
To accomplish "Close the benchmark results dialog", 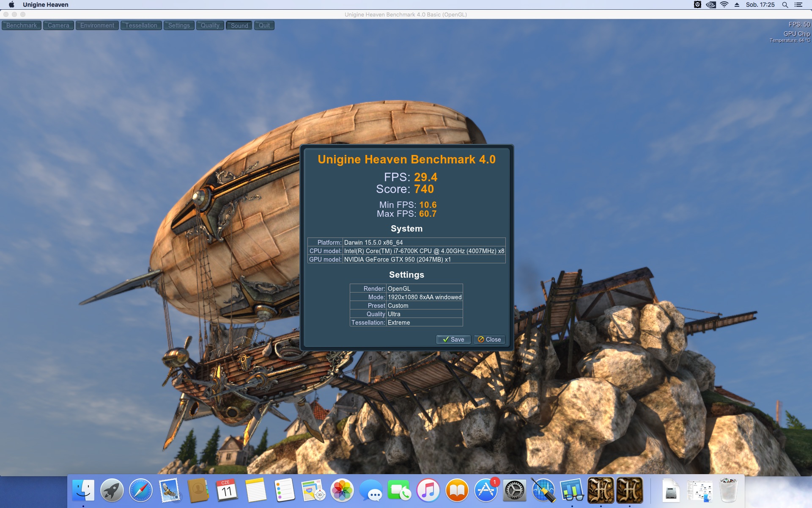I will click(x=489, y=340).
